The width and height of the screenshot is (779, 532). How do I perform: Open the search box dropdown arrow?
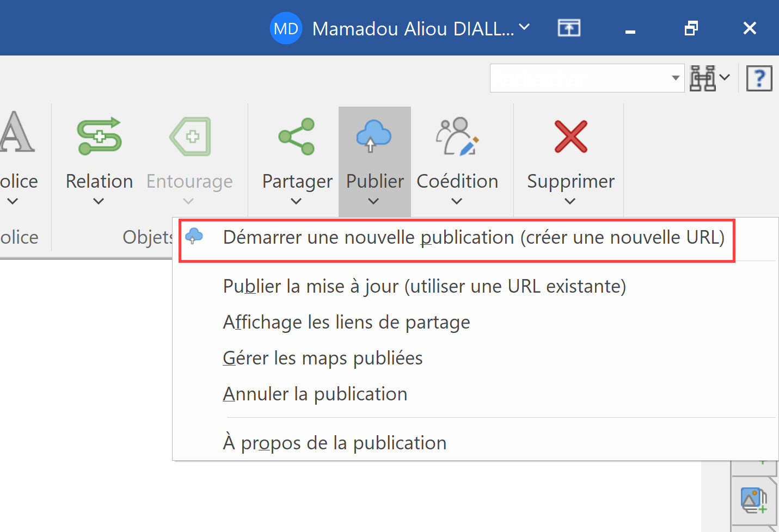(x=676, y=78)
